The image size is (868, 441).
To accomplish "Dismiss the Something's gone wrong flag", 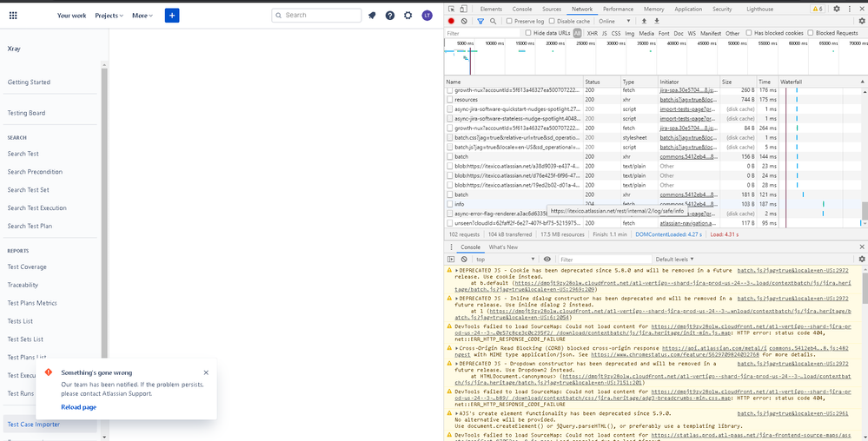I will pyautogui.click(x=206, y=373).
